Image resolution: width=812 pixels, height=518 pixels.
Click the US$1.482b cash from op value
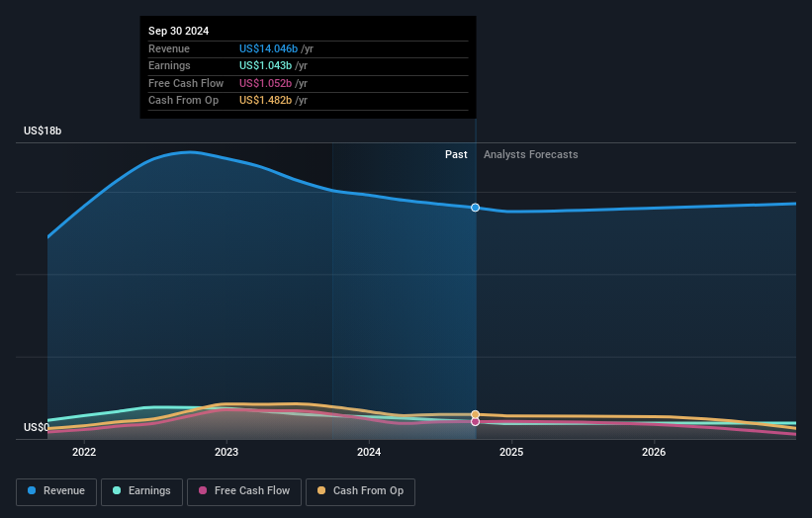pyautogui.click(x=265, y=101)
